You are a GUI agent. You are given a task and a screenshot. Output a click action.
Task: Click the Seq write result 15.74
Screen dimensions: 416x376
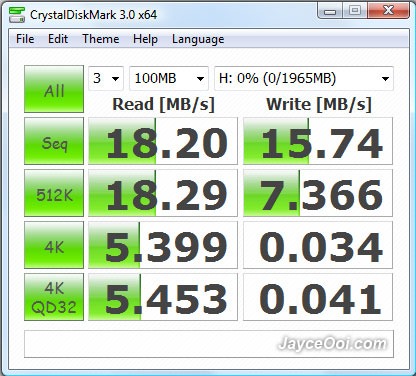coord(318,141)
